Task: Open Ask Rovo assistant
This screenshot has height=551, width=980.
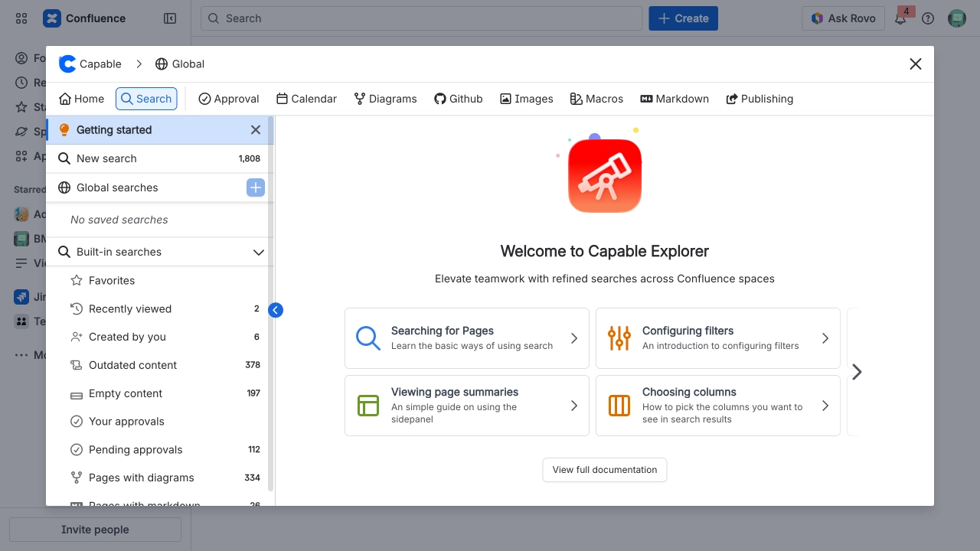Action: (844, 18)
